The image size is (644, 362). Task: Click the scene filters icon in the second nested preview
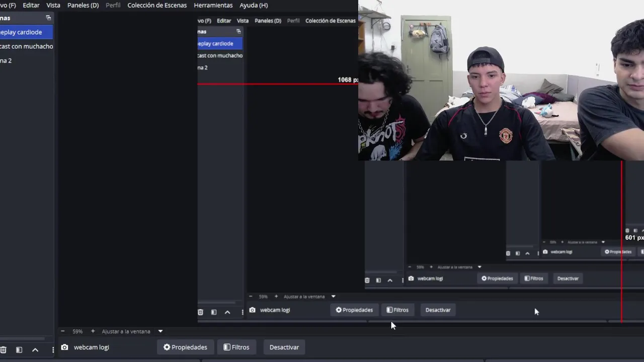pyautogui.click(x=378, y=281)
